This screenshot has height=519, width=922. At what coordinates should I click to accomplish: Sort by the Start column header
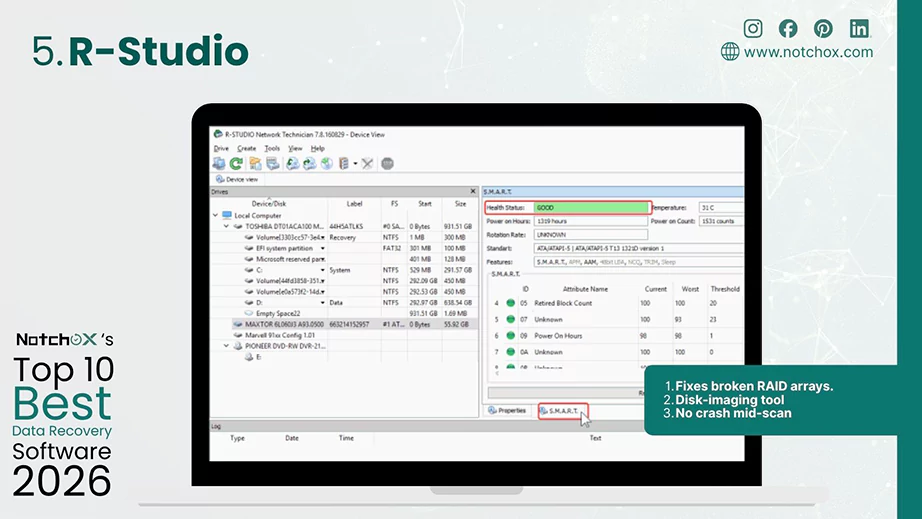(425, 203)
